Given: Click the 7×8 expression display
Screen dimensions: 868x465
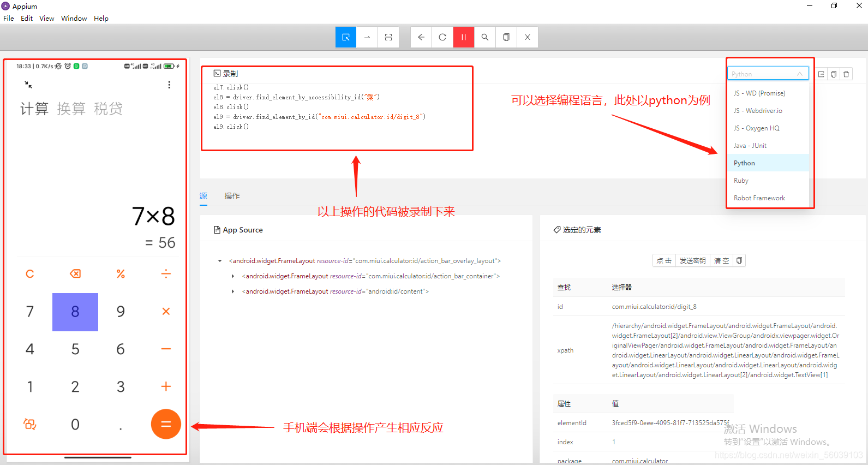Looking at the screenshot, I should click(x=153, y=216).
